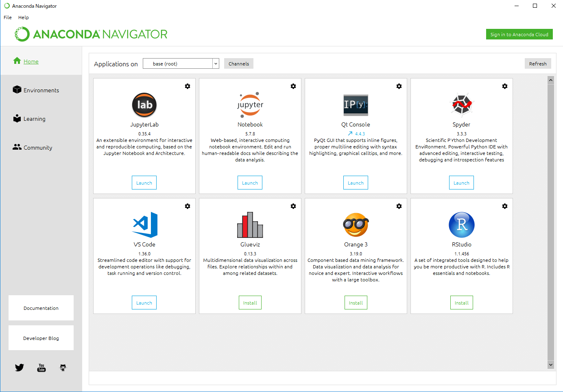
Task: Click the Spyder spiderweb logo
Action: (462, 105)
